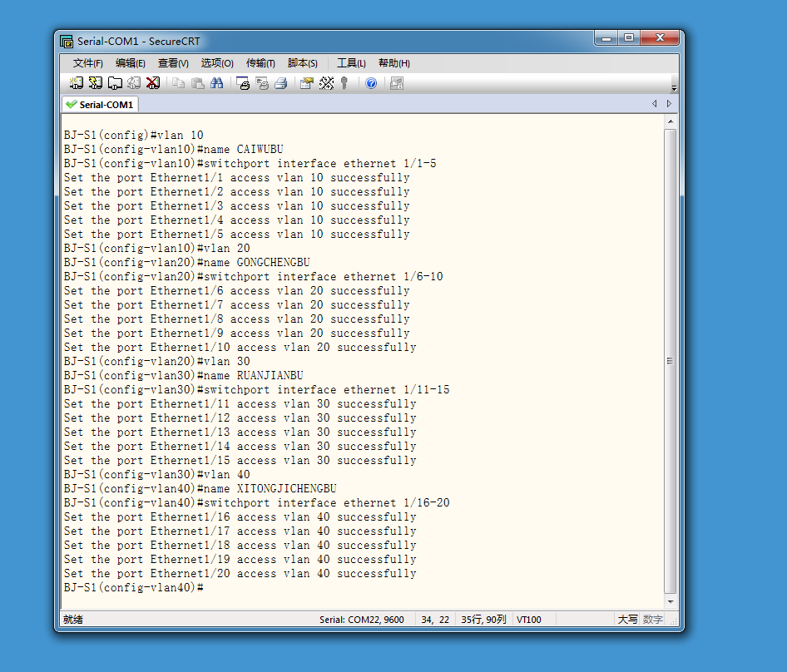Screen dimensions: 787x672
Task: Click the Print Selection icon
Action: tap(262, 83)
